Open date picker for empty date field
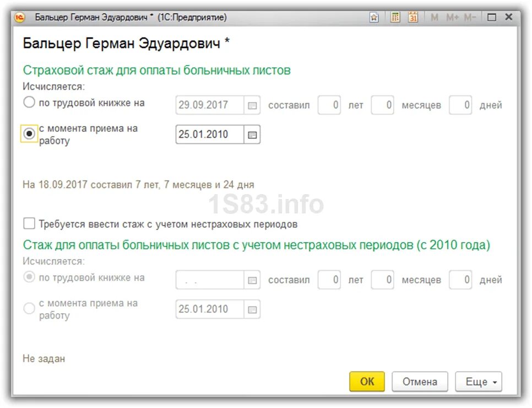The height and width of the screenshot is (408, 532). coord(252,280)
